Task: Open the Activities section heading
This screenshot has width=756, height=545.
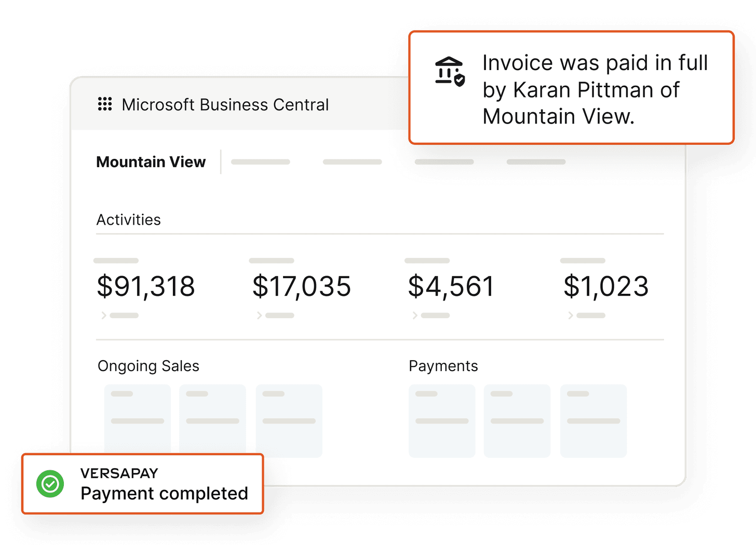Action: [129, 220]
